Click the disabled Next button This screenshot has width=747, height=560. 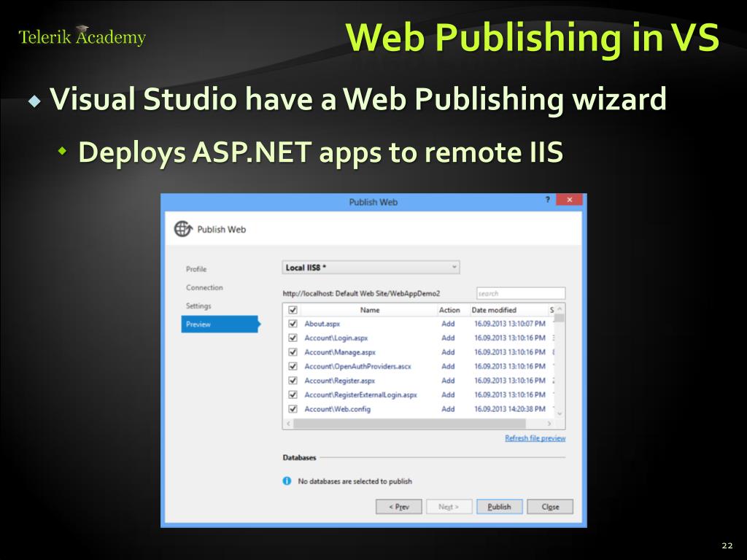point(449,507)
